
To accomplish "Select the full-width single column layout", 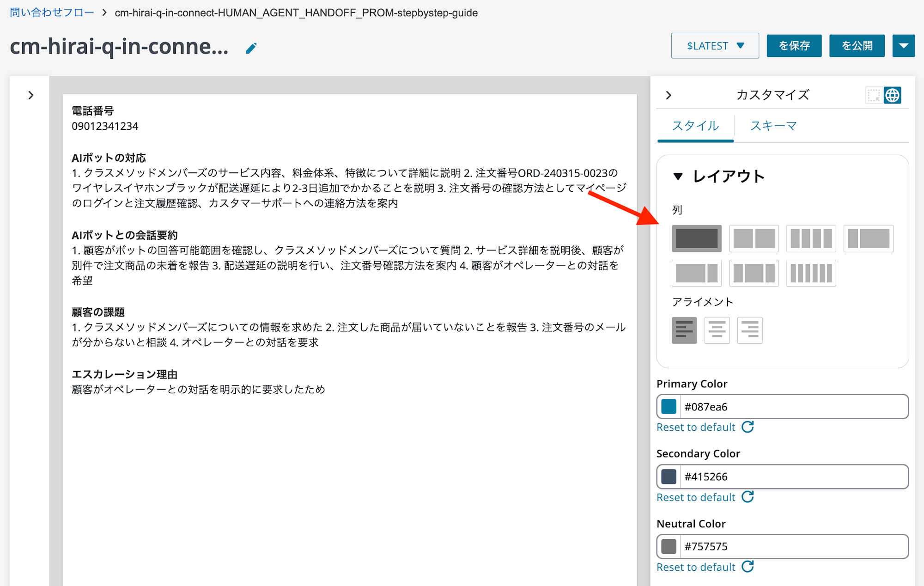I will [696, 238].
